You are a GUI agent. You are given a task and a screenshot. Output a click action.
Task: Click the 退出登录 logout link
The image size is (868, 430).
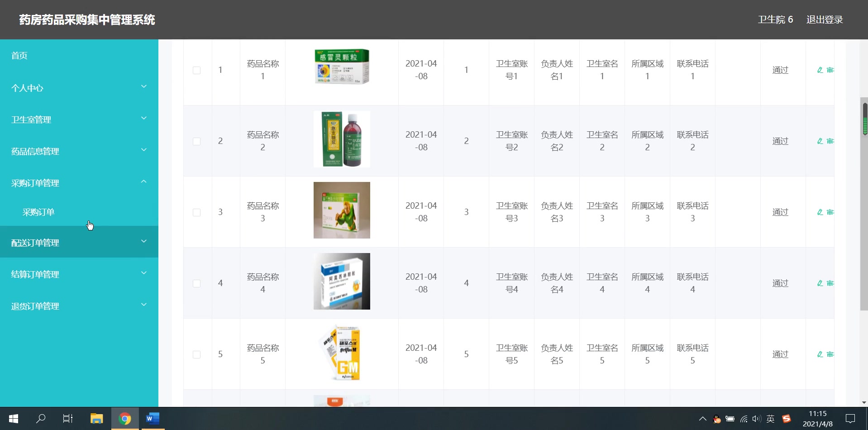825,19
